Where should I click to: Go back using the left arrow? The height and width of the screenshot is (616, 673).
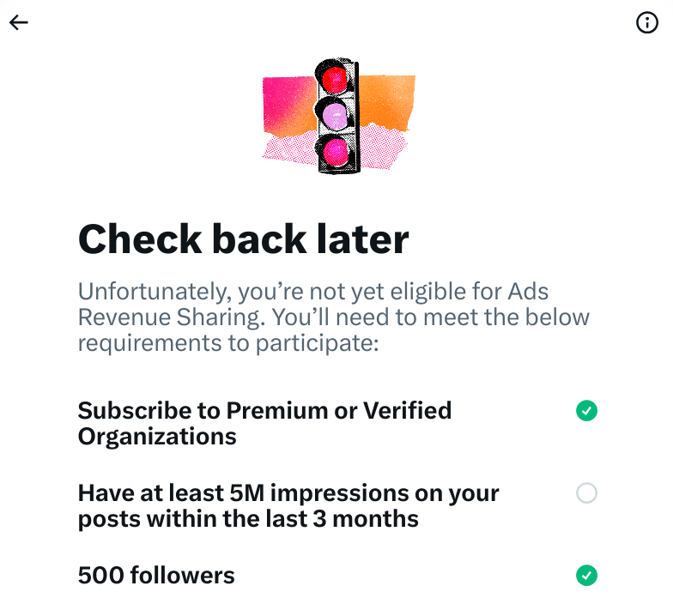click(x=19, y=22)
